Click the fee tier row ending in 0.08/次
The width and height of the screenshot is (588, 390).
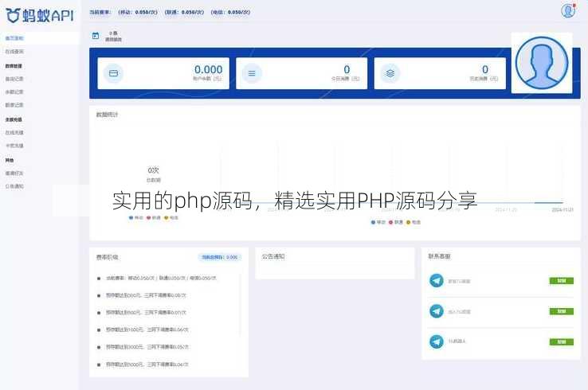(146, 295)
